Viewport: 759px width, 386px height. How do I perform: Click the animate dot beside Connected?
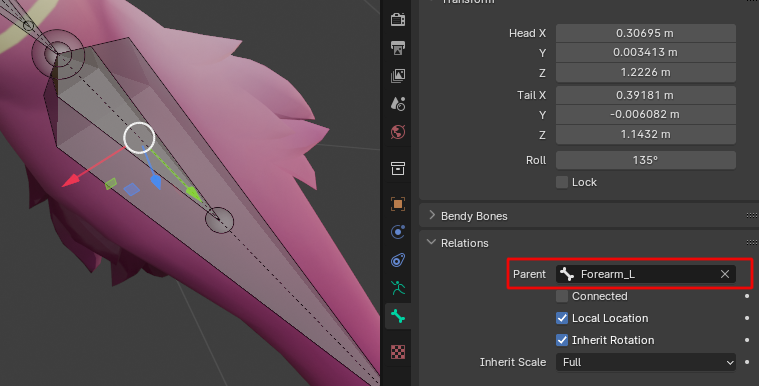click(x=747, y=296)
